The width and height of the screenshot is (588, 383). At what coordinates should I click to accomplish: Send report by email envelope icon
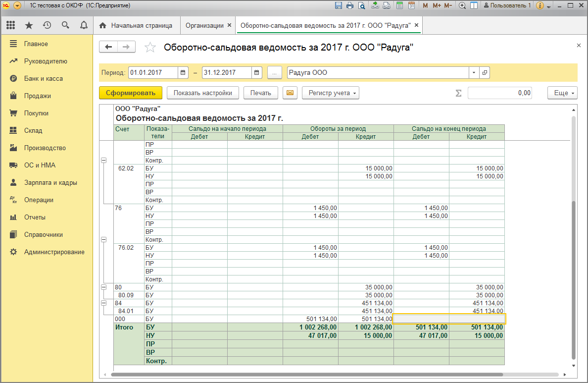pos(290,93)
